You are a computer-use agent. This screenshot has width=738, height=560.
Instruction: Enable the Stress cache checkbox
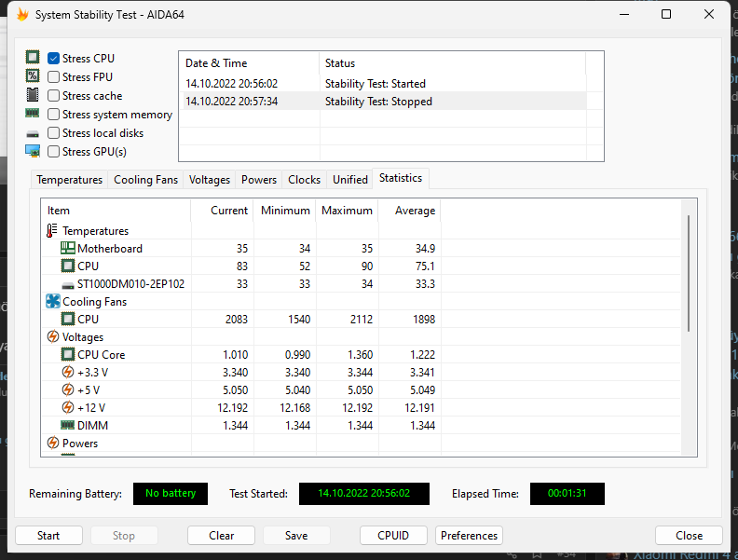pos(54,96)
